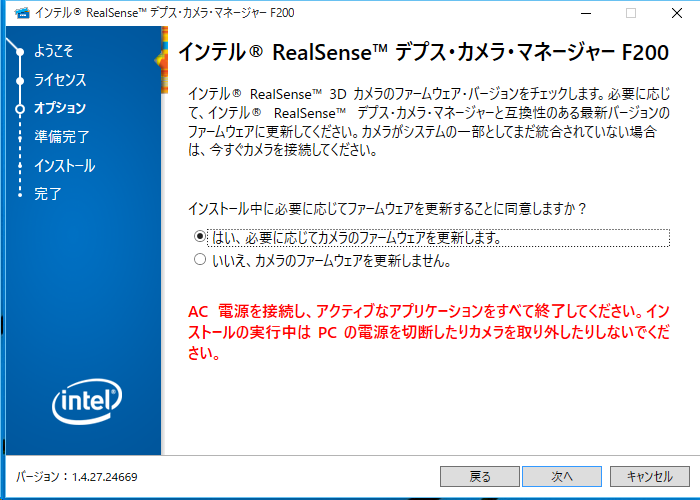Click the red AC 電源 warning text
This screenshot has width=700, height=500.
[429, 332]
